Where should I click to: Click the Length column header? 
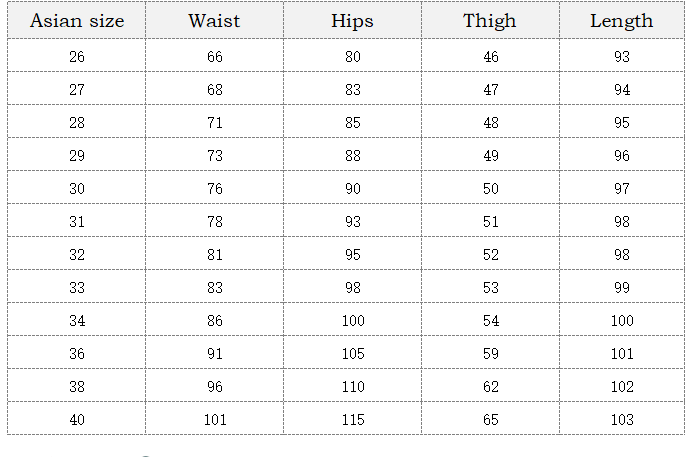pyautogui.click(x=621, y=21)
